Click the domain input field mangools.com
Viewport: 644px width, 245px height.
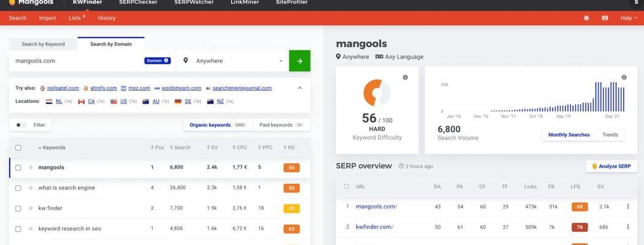77,61
